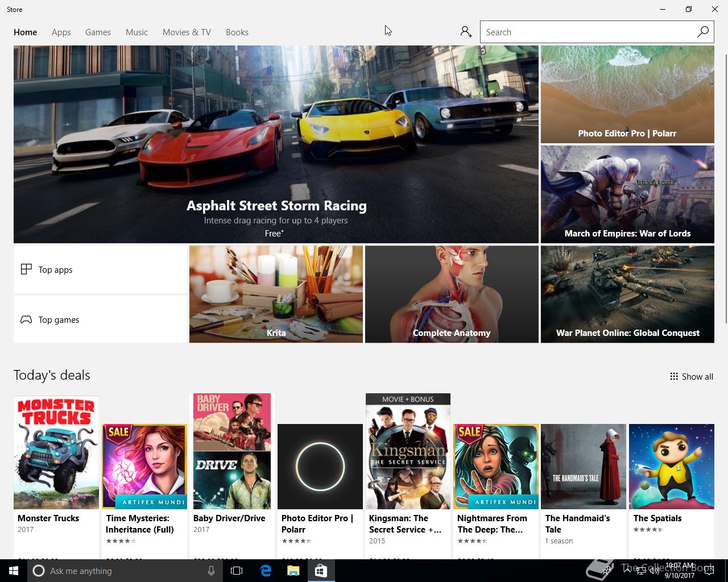Open the Music tab

(x=136, y=32)
